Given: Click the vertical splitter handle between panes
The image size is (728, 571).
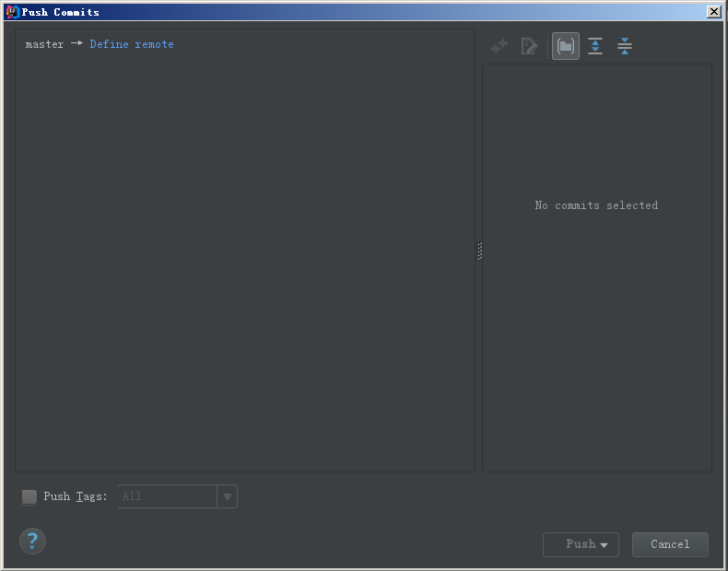Looking at the screenshot, I should click(479, 251).
